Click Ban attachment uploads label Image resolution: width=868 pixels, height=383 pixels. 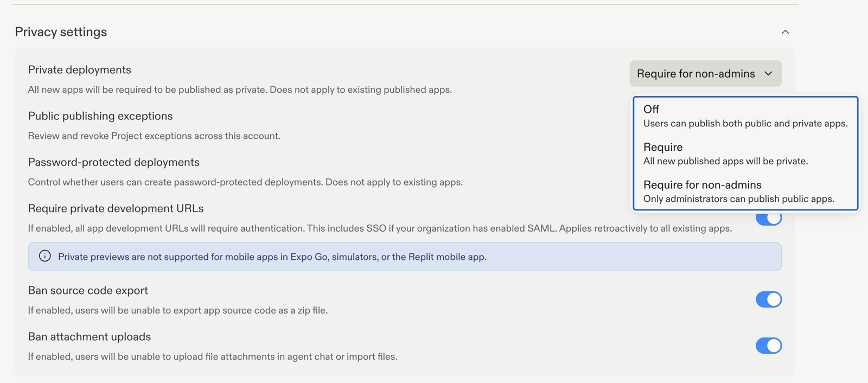pyautogui.click(x=90, y=336)
